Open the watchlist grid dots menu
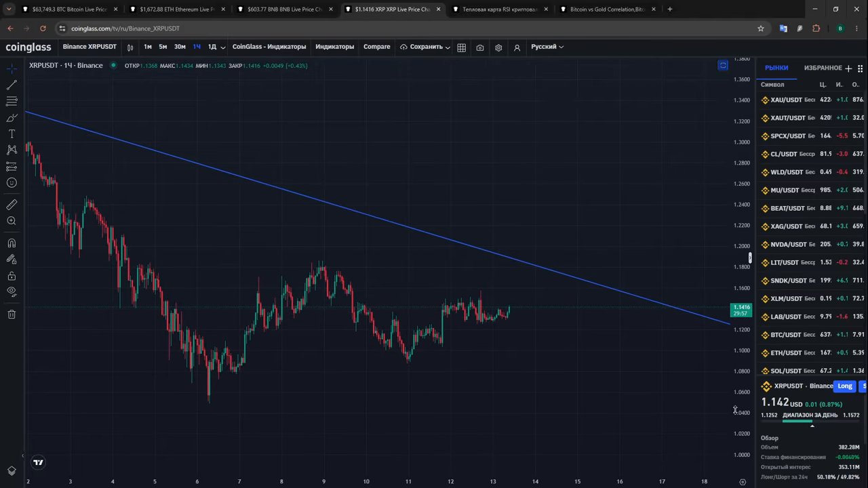This screenshot has height=488, width=868. coord(860,68)
